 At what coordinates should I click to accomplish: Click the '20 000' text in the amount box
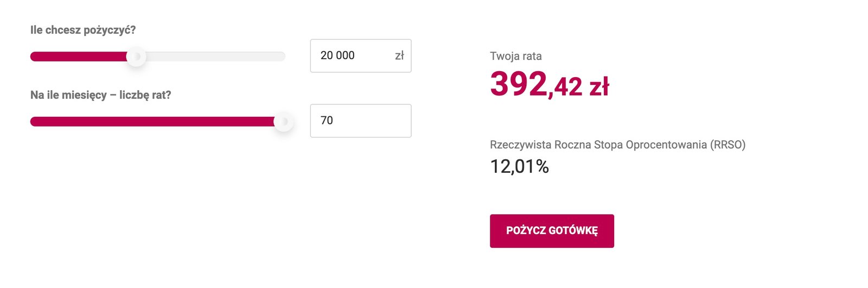(x=337, y=55)
